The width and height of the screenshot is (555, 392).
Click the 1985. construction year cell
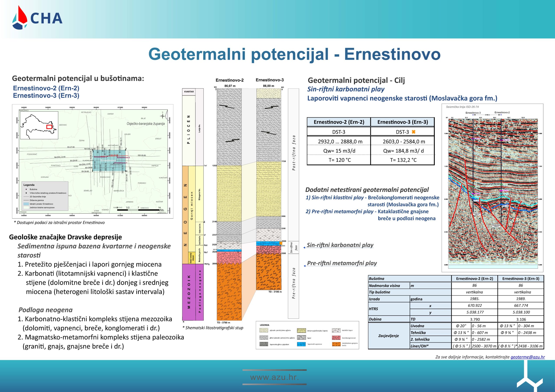pos(475,299)
